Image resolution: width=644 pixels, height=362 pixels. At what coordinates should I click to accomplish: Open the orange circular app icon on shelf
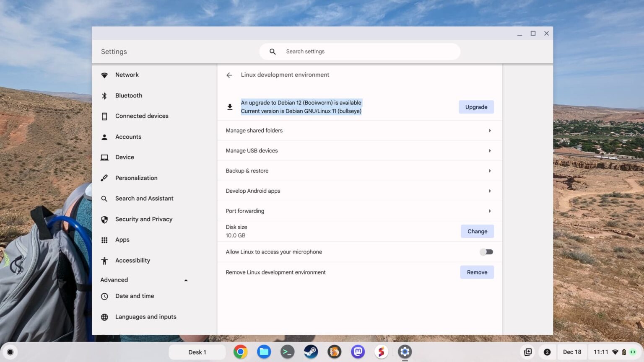click(334, 352)
